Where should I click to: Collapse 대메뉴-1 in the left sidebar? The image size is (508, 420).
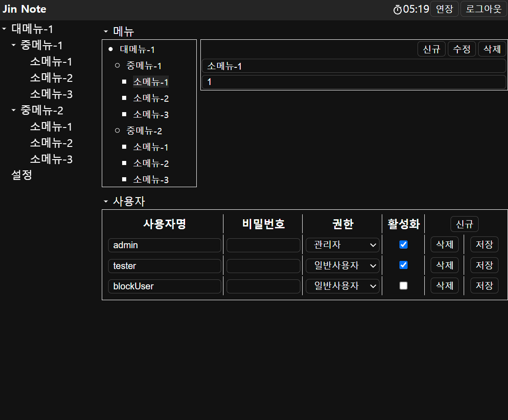[x=5, y=28]
